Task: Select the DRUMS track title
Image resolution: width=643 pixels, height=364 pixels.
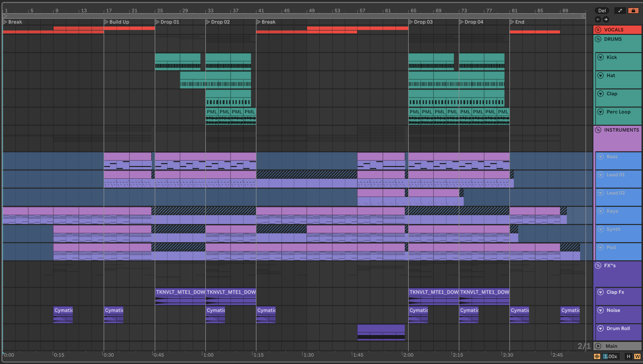Action: click(x=613, y=39)
